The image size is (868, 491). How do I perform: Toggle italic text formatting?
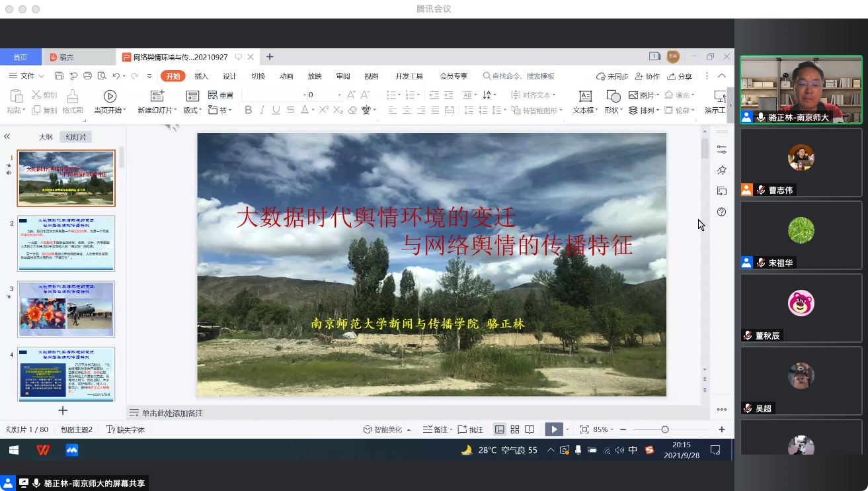click(x=262, y=111)
